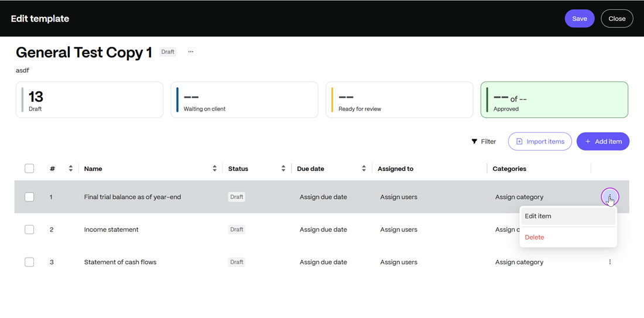Click the Assigned to column header

pyautogui.click(x=396, y=169)
